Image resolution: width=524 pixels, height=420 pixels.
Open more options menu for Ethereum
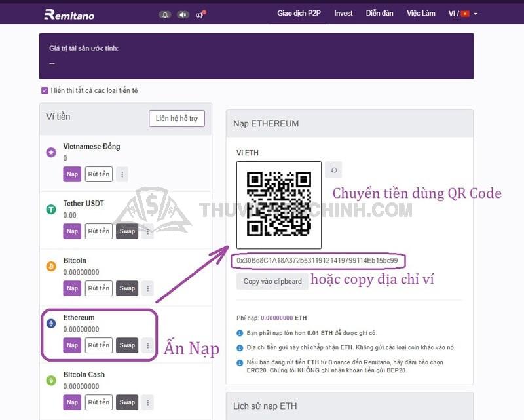148,345
